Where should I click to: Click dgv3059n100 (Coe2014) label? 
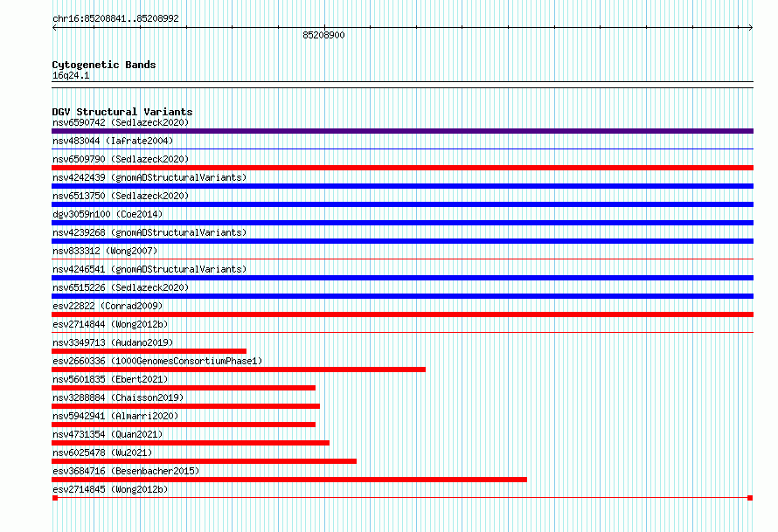[108, 214]
